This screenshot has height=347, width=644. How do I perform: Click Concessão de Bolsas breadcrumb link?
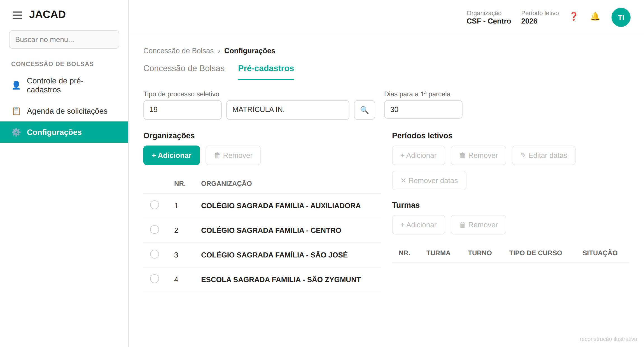click(178, 51)
